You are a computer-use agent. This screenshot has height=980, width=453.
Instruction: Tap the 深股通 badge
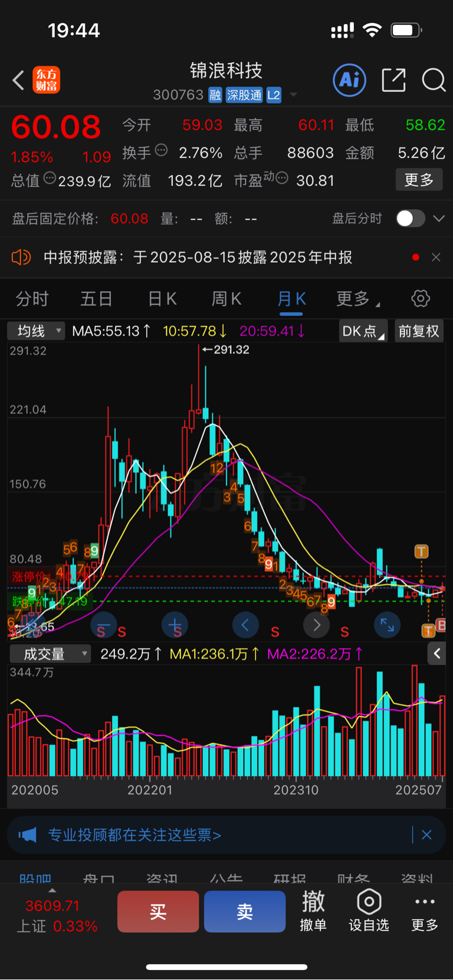tap(244, 95)
